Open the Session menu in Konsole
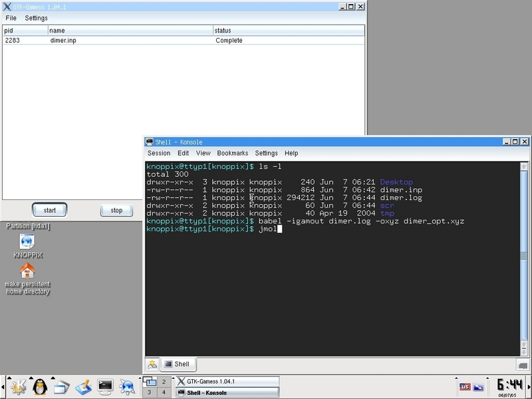 (x=159, y=153)
